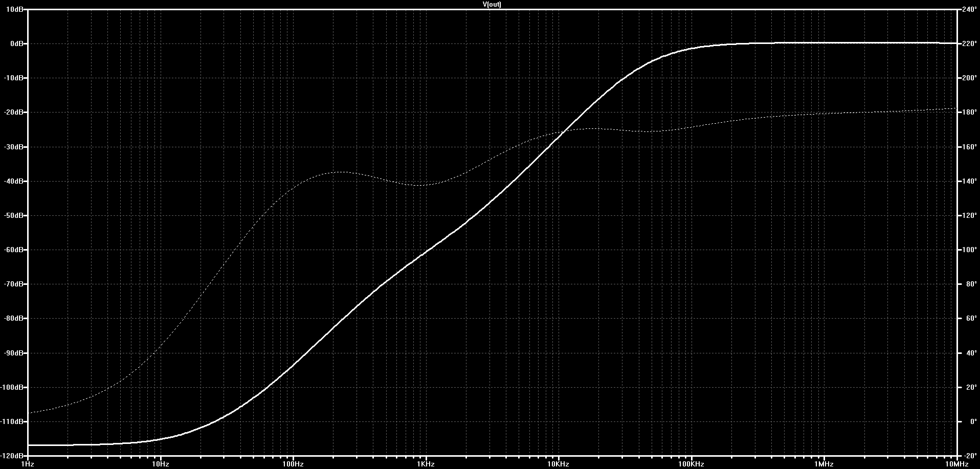This screenshot has height=469, width=980.
Task: Click the V(out) trace label
Action: [x=492, y=4]
